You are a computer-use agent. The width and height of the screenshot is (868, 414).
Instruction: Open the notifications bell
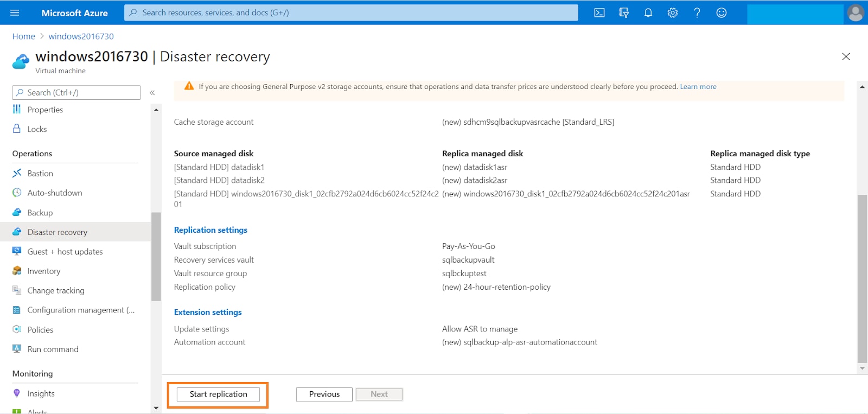(x=648, y=12)
